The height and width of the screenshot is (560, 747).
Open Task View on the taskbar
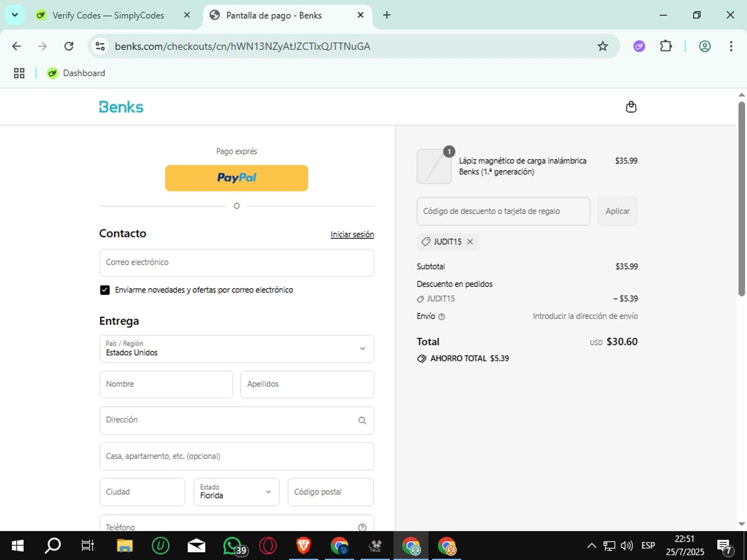pyautogui.click(x=88, y=546)
